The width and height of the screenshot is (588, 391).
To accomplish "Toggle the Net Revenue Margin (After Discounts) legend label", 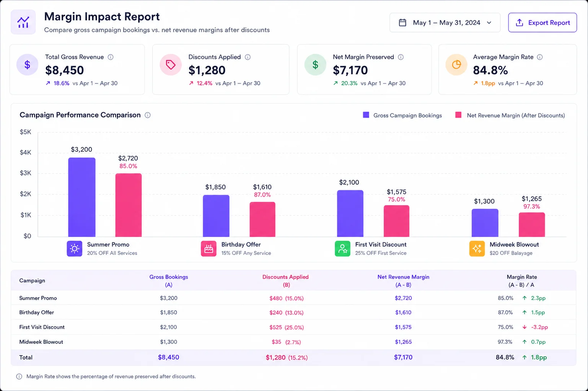I will click(x=516, y=115).
